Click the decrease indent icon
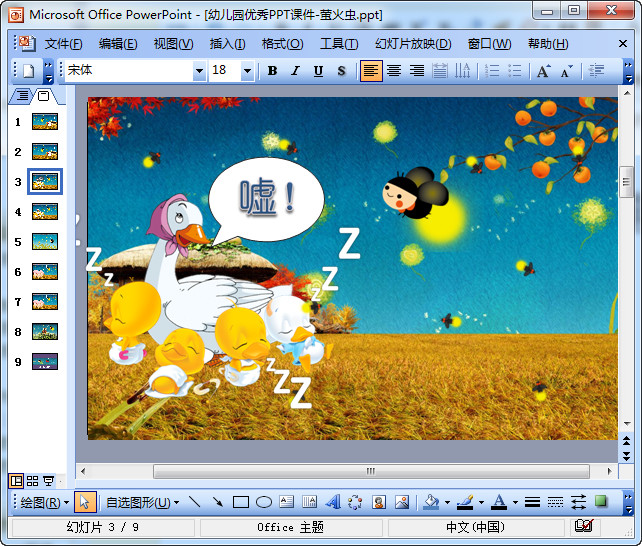This screenshot has height=546, width=642. [596, 71]
